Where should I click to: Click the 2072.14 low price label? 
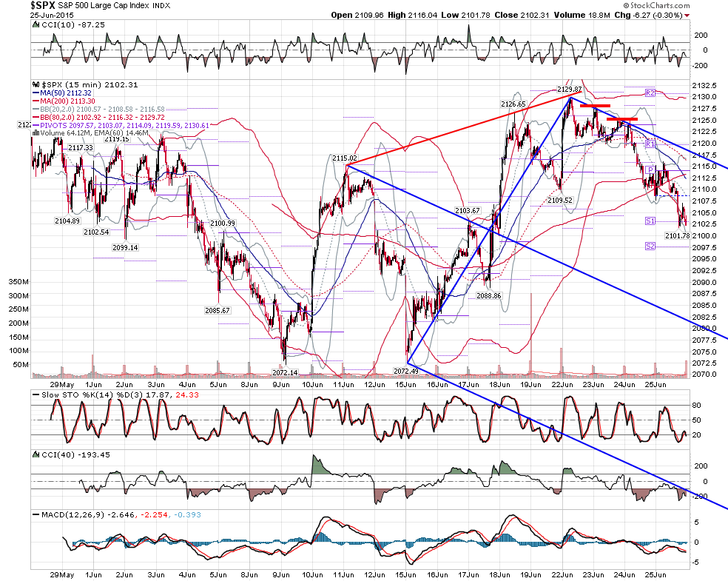click(x=285, y=372)
